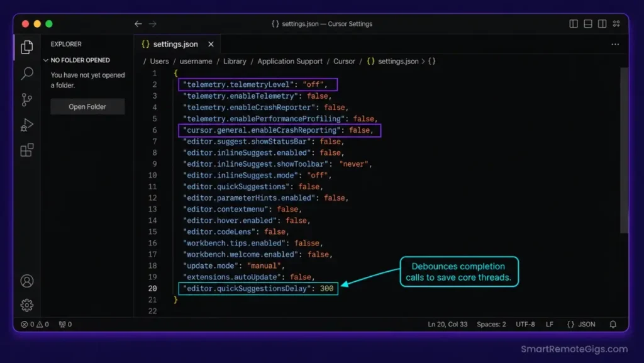This screenshot has height=363, width=644.
Task: Open the Search view icon
Action: pyautogui.click(x=27, y=73)
